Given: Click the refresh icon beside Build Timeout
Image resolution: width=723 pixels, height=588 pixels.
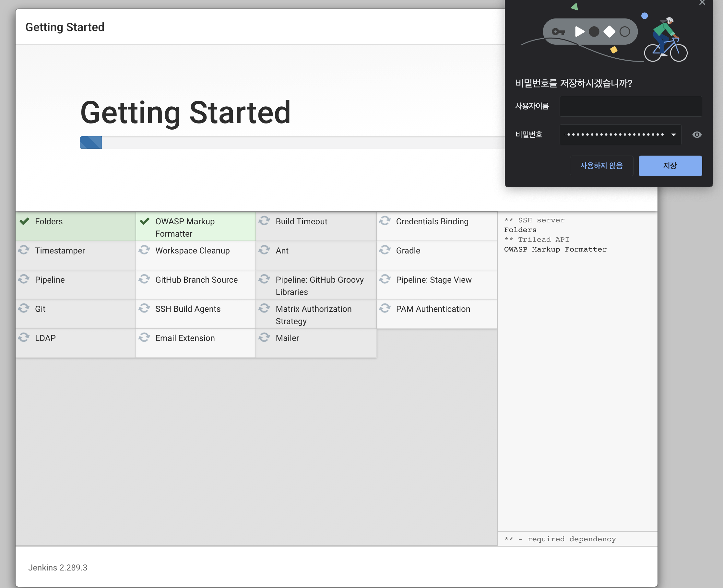Looking at the screenshot, I should pos(264,221).
